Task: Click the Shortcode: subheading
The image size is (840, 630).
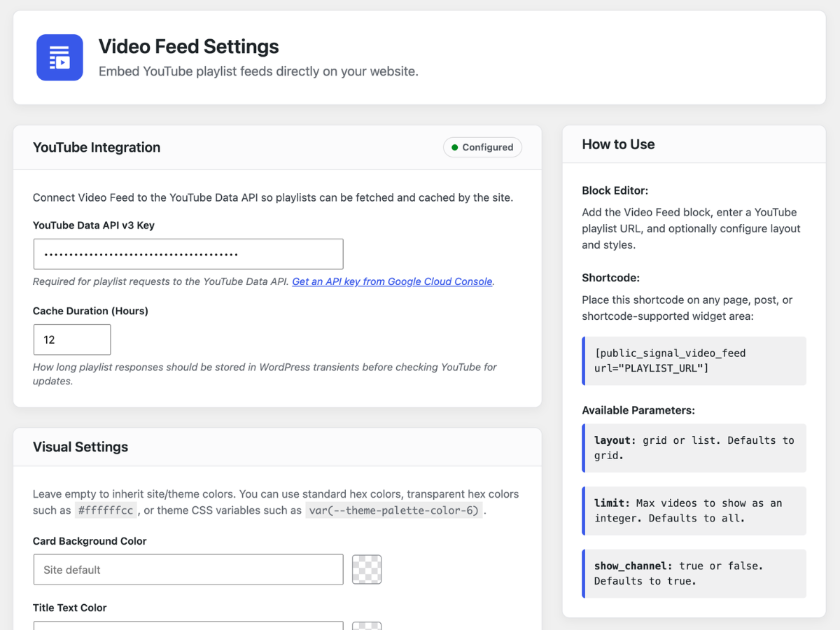Action: 611,278
